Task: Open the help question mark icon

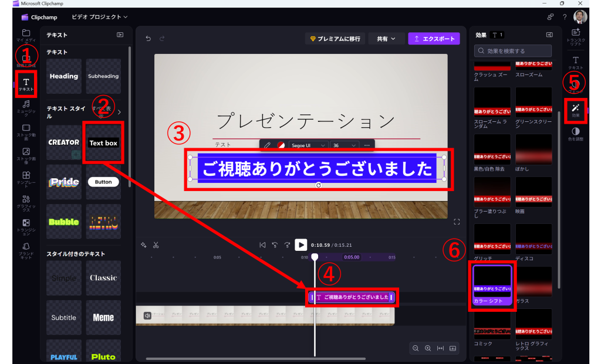Action: click(x=565, y=17)
